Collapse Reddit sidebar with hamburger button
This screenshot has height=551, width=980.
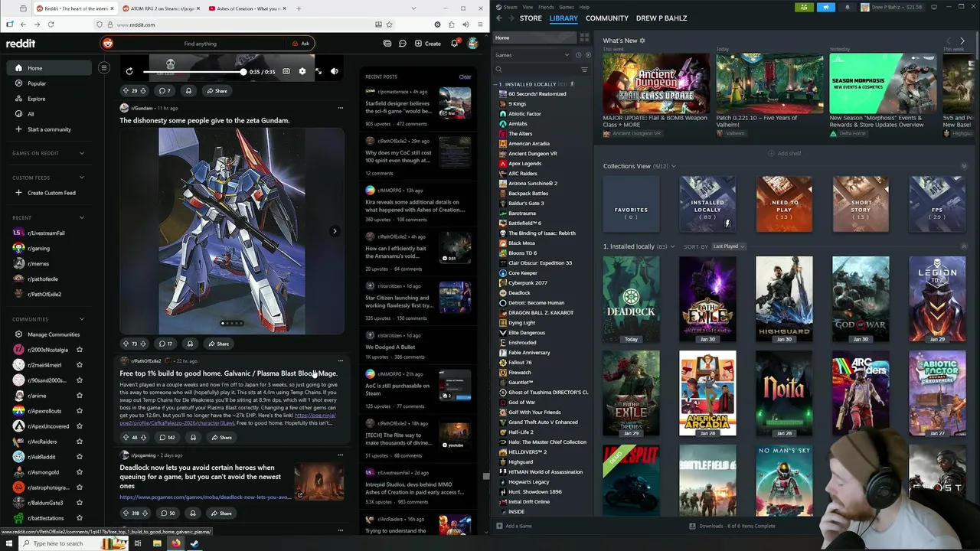[x=104, y=68]
